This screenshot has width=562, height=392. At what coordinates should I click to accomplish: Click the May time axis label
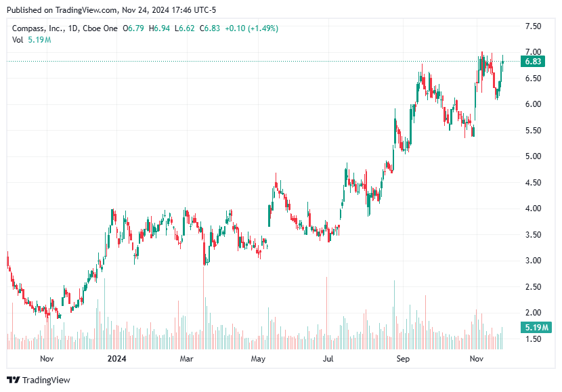click(x=258, y=359)
